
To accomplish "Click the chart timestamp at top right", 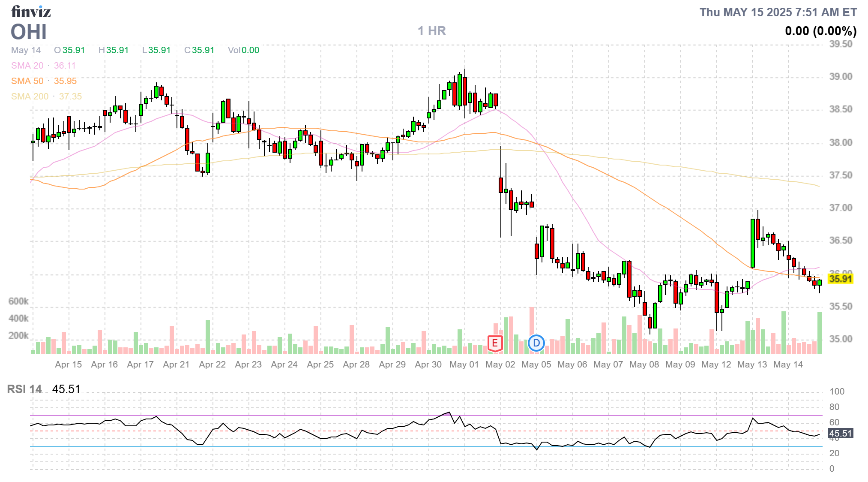I will (x=778, y=12).
